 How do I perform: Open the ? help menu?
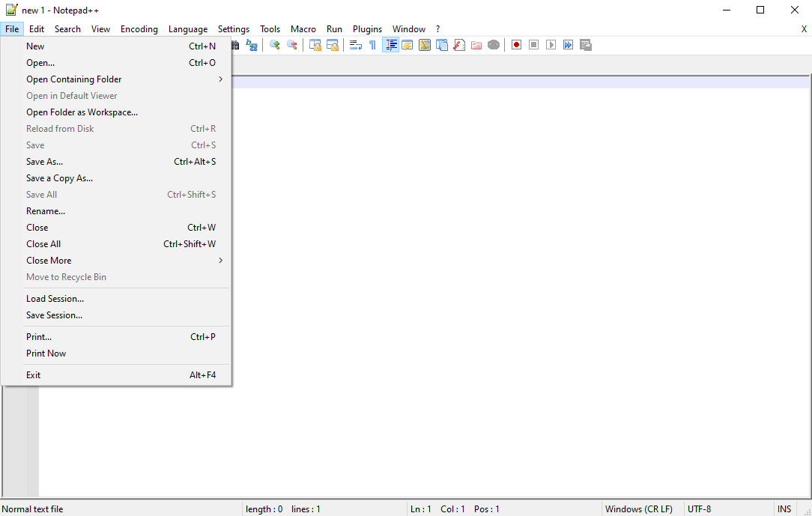pos(437,29)
